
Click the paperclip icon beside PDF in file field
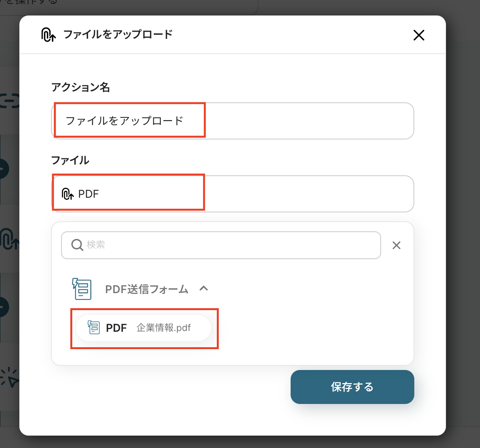click(x=68, y=194)
